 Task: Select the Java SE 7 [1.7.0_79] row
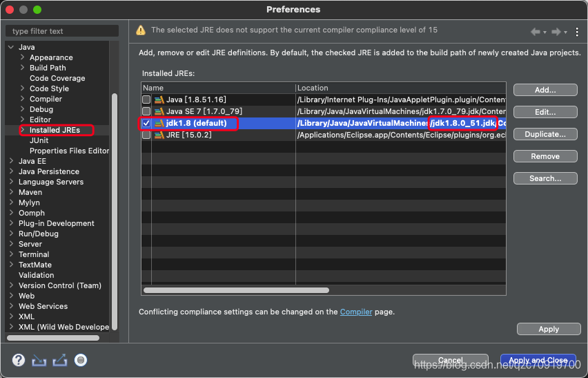click(x=324, y=111)
